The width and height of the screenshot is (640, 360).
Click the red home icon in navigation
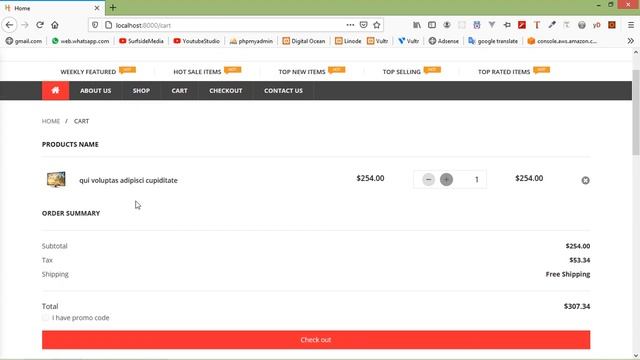click(56, 90)
